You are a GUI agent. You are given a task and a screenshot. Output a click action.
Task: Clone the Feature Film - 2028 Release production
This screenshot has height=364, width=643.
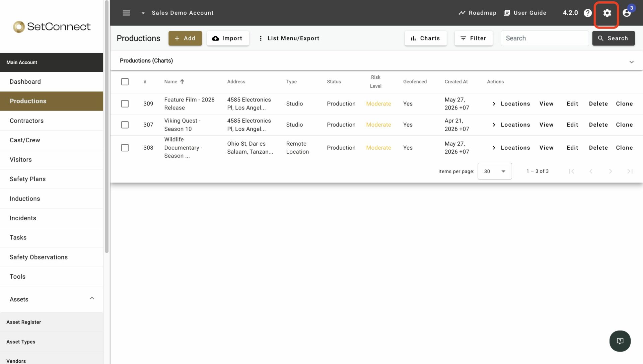tap(624, 104)
